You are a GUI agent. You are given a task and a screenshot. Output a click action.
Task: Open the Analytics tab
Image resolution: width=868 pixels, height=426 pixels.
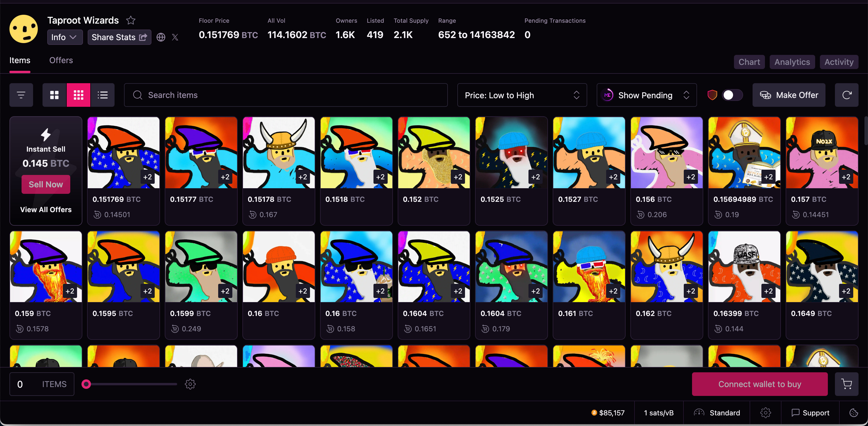(792, 62)
